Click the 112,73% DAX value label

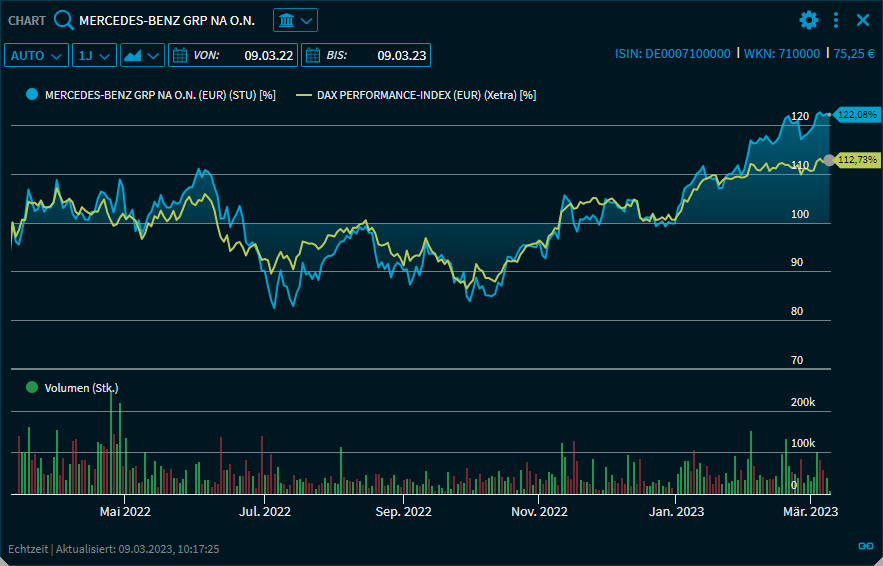856,160
